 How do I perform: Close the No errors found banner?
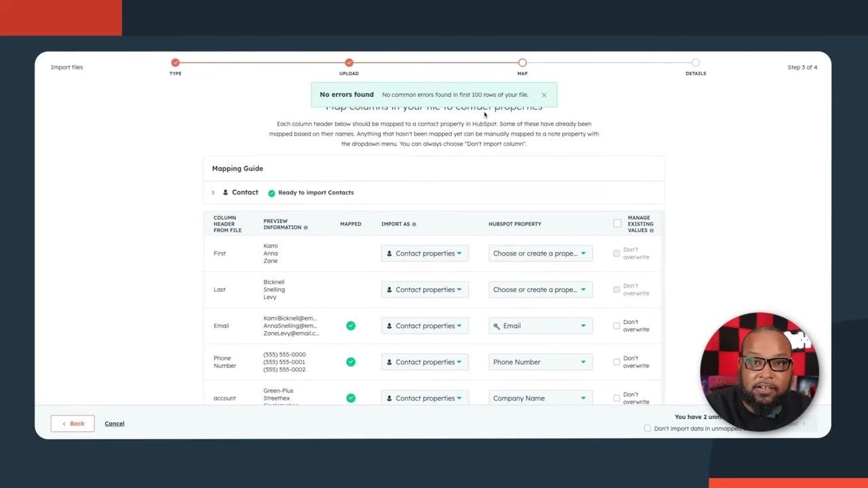(x=544, y=95)
